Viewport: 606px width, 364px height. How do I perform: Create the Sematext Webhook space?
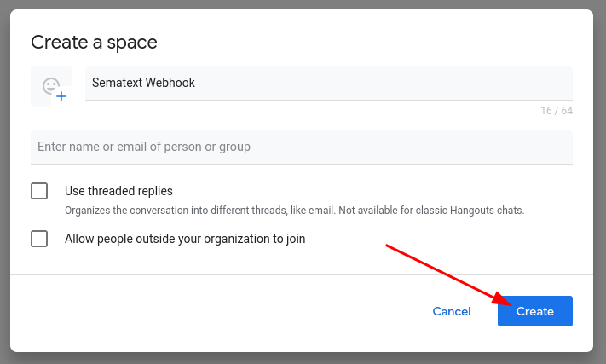click(x=535, y=311)
